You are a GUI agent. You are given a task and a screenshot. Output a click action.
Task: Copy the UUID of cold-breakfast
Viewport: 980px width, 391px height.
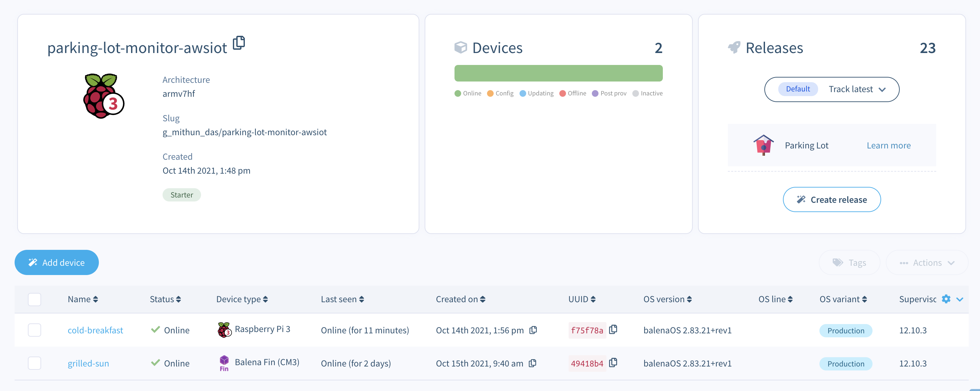tap(613, 330)
